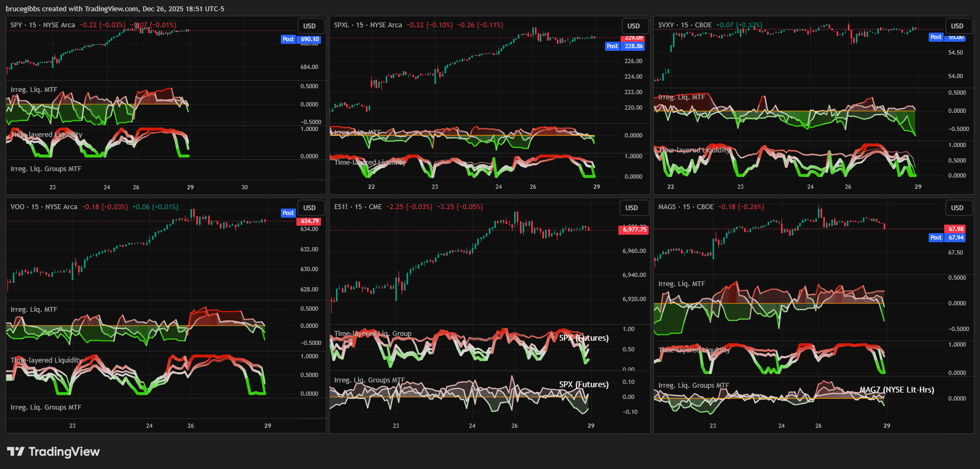Open the USD currency selector on ES1! chart
The height and width of the screenshot is (469, 980).
tap(632, 207)
